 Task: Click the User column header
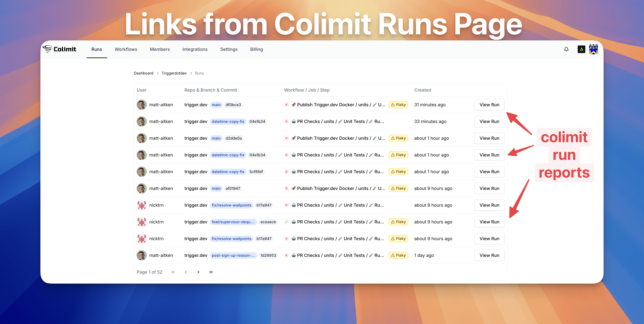coord(141,90)
